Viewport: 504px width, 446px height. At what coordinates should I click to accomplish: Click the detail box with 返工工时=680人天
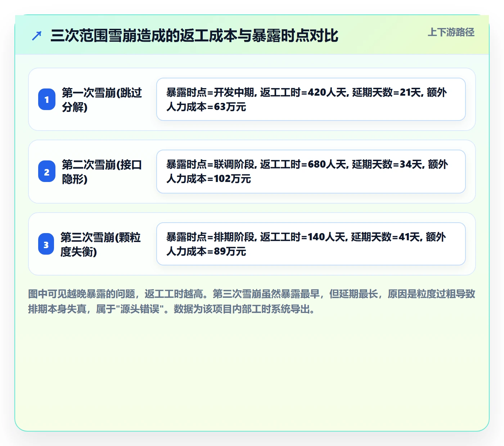(311, 172)
